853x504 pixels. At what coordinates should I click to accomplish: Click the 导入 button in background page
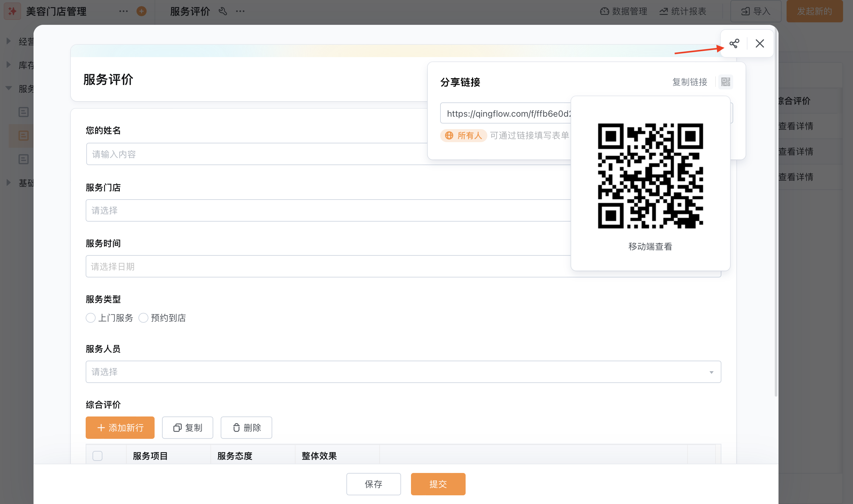pos(756,11)
